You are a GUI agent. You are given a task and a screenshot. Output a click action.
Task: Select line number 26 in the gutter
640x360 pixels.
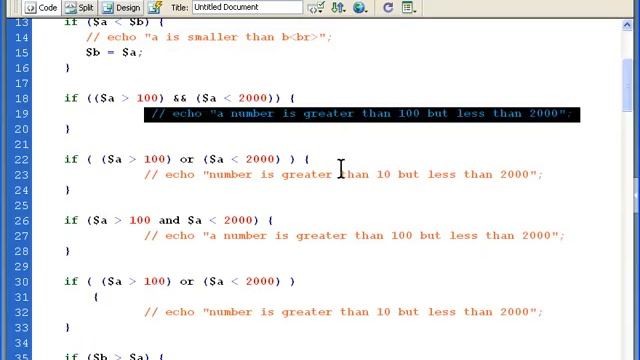pyautogui.click(x=21, y=221)
